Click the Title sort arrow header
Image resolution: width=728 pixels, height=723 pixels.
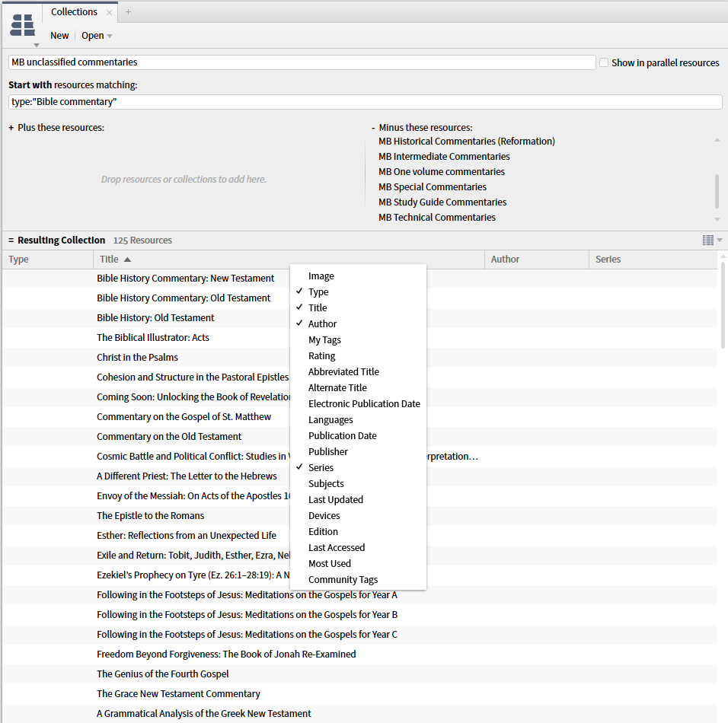[126, 259]
